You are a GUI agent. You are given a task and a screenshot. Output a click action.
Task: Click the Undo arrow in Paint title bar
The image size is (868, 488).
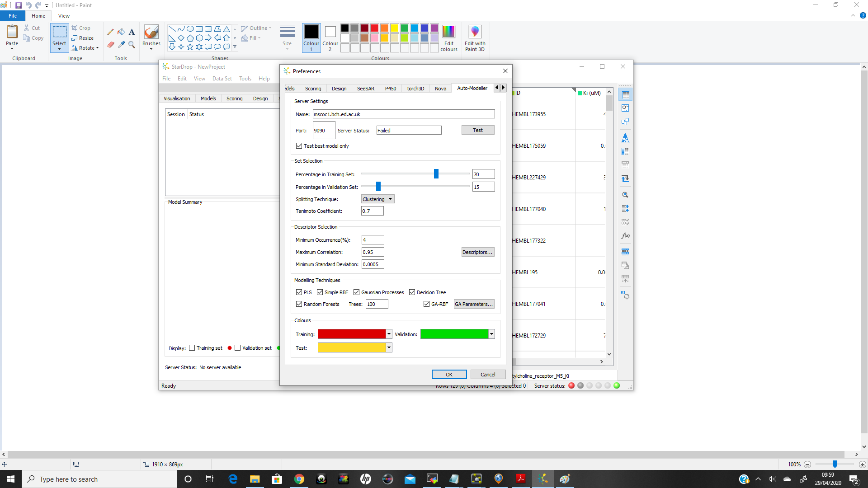click(28, 5)
